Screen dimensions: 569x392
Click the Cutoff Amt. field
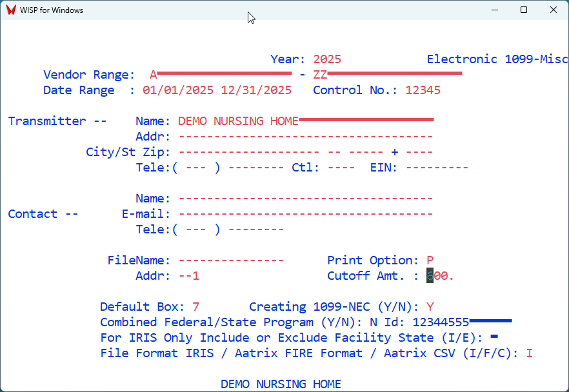[x=441, y=276]
